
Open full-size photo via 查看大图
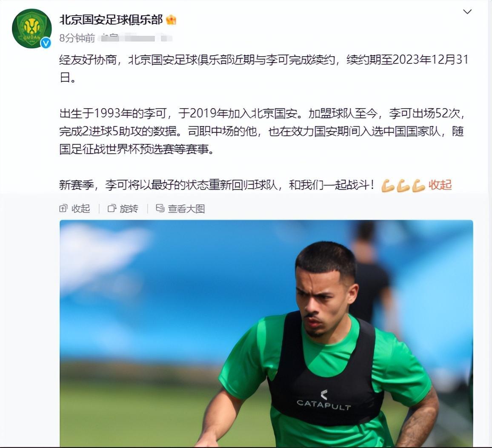click(x=186, y=209)
